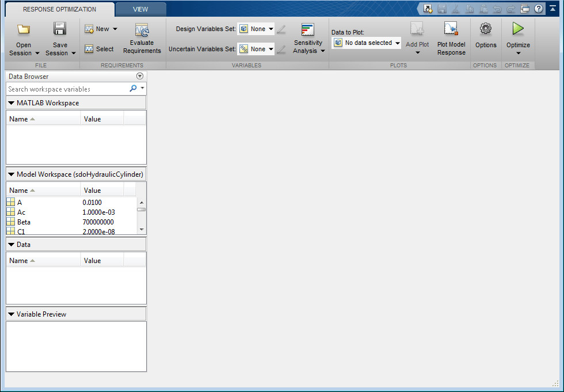Viewport: 564px width, 392px height.
Task: Click the New requirement icon
Action: pyautogui.click(x=89, y=29)
